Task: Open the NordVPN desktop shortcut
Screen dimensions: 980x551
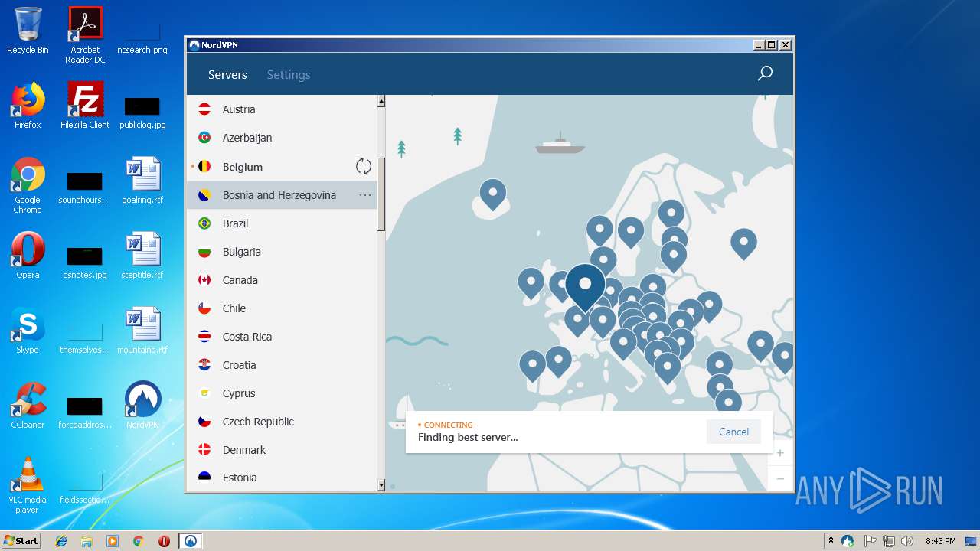Action: 142,404
